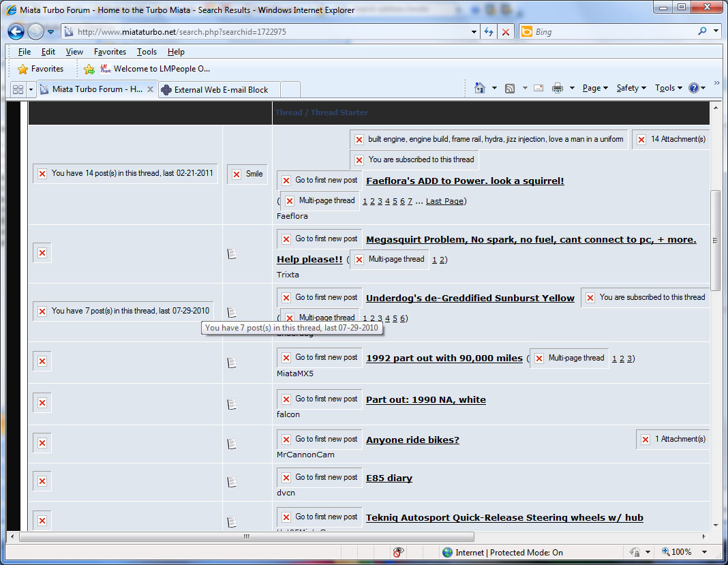Click the Refresh page icon
728x565 pixels.
(489, 32)
